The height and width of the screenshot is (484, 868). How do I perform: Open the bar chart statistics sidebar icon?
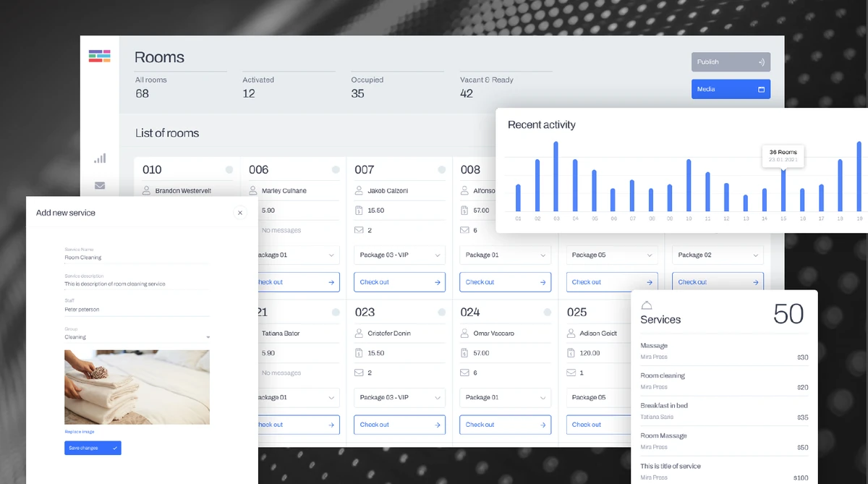pos(100,158)
